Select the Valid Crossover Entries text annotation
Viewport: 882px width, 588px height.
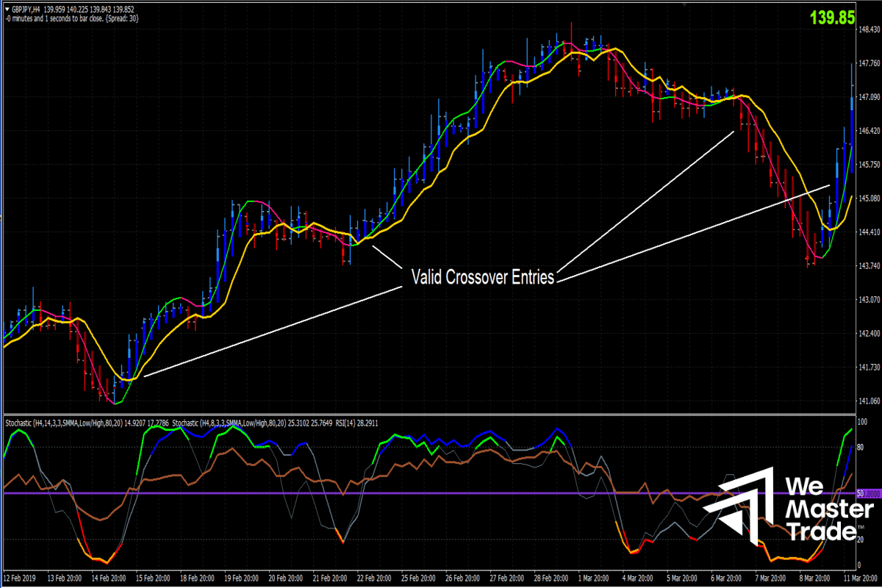(482, 277)
